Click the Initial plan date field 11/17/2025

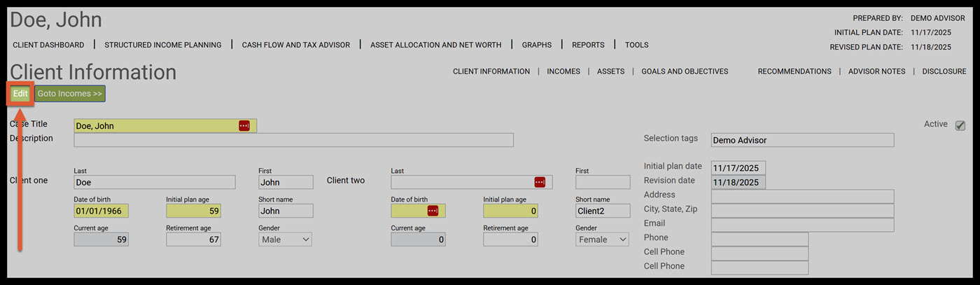[x=738, y=168]
